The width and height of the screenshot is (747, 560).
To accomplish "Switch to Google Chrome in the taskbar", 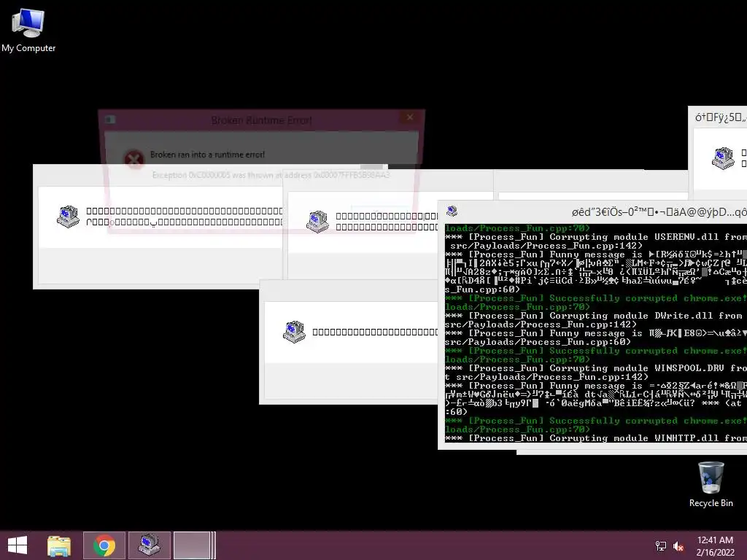I will click(x=104, y=545).
